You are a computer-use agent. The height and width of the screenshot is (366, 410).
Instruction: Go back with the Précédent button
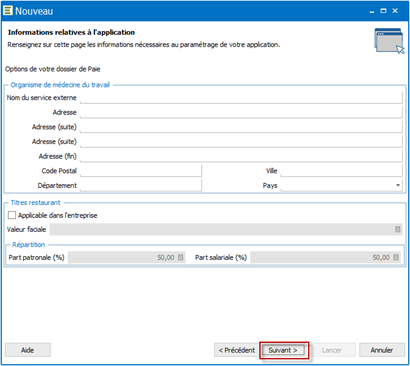click(237, 350)
